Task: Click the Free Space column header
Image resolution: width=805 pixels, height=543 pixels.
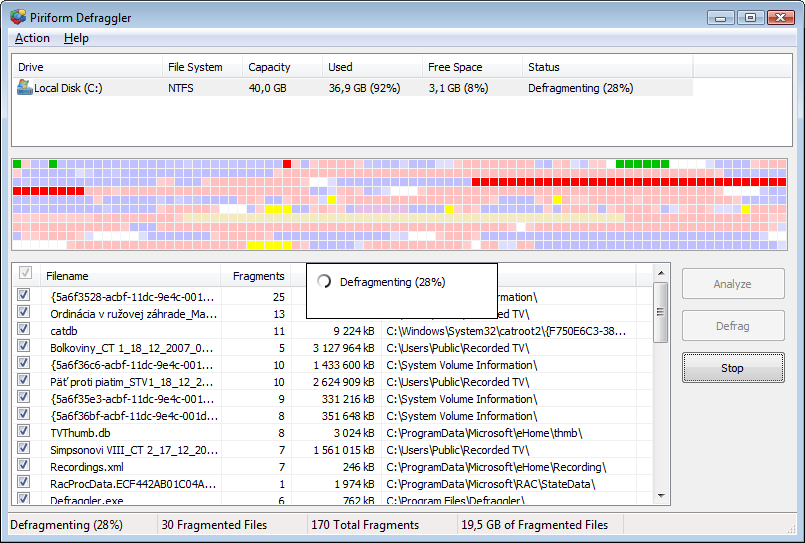Action: 472,67
